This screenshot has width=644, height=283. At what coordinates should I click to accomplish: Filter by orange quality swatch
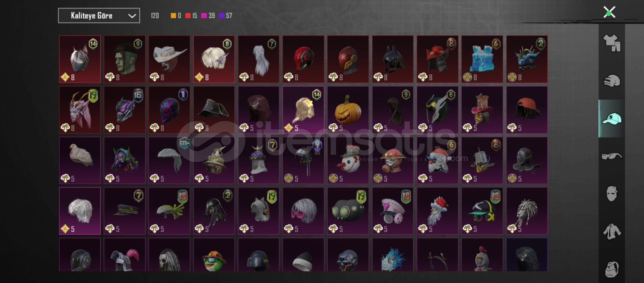pyautogui.click(x=175, y=16)
